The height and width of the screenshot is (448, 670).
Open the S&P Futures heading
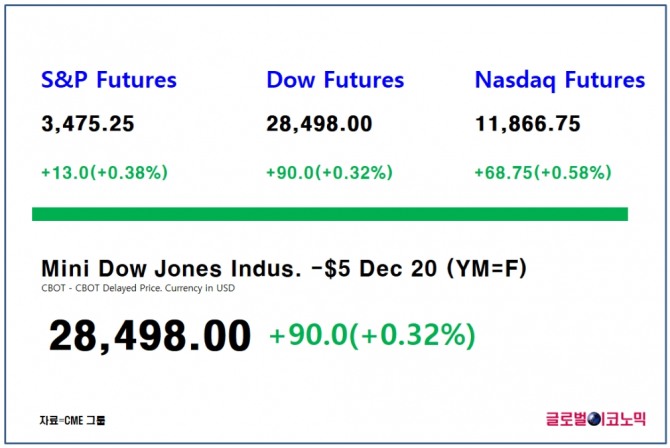[109, 80]
